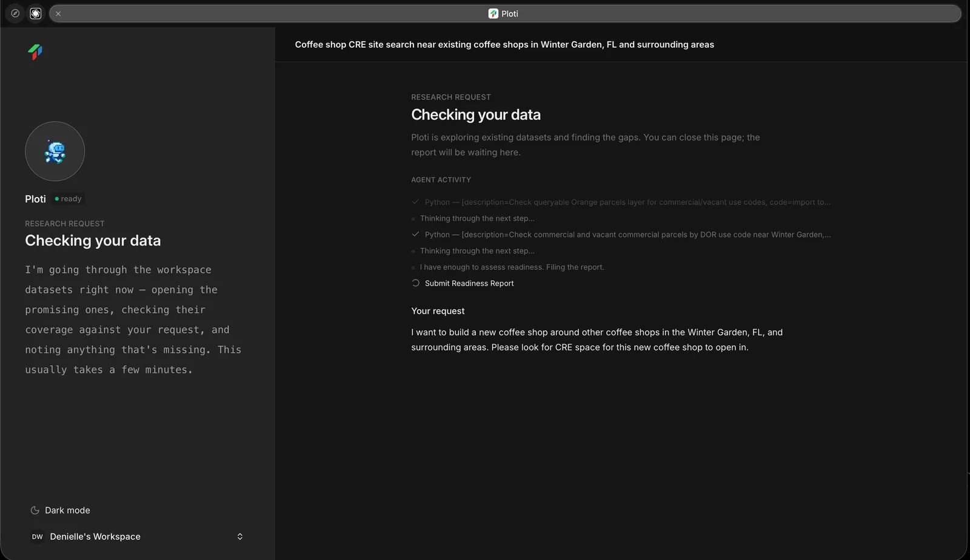This screenshot has width=970, height=560.
Task: Click the sidebar 'Checking your data' heading
Action: click(93, 241)
